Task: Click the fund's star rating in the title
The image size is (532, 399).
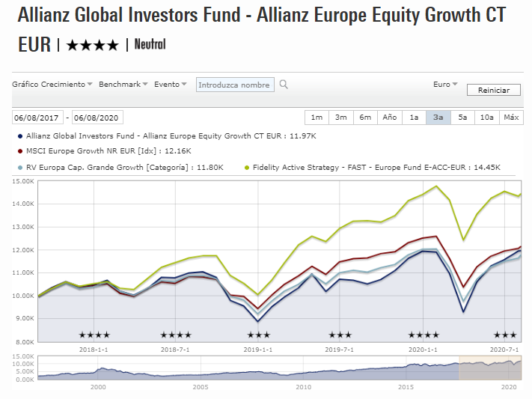Action: click(x=92, y=46)
